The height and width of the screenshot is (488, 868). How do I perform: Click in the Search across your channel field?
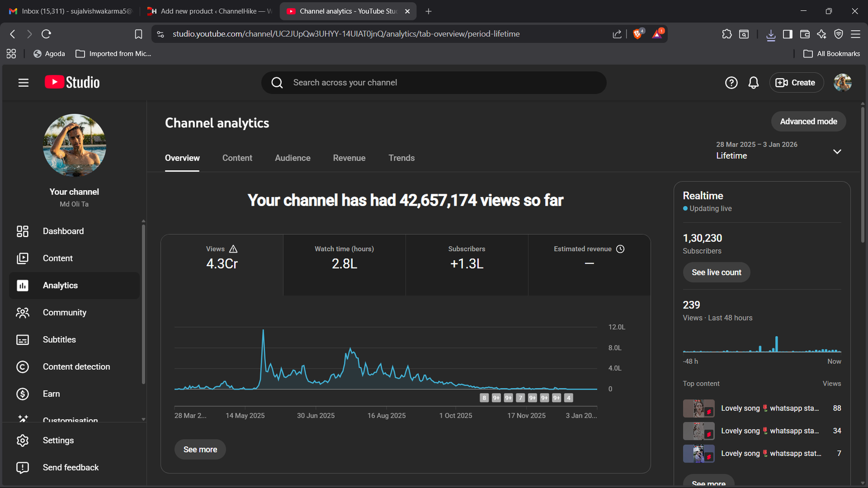(x=434, y=82)
